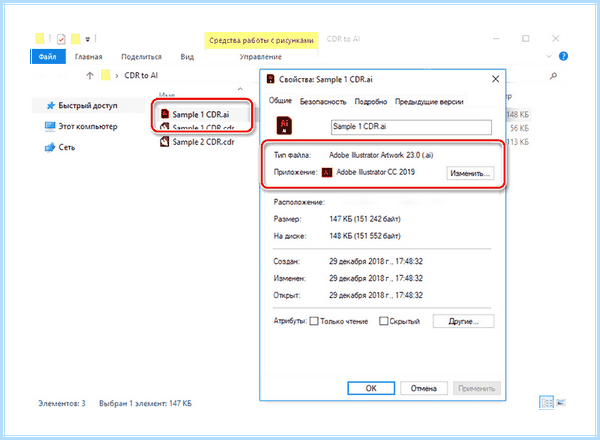Click the size value 147 КБ (151 242 байт)
Image resolution: width=600 pixels, height=440 pixels.
pos(365,219)
